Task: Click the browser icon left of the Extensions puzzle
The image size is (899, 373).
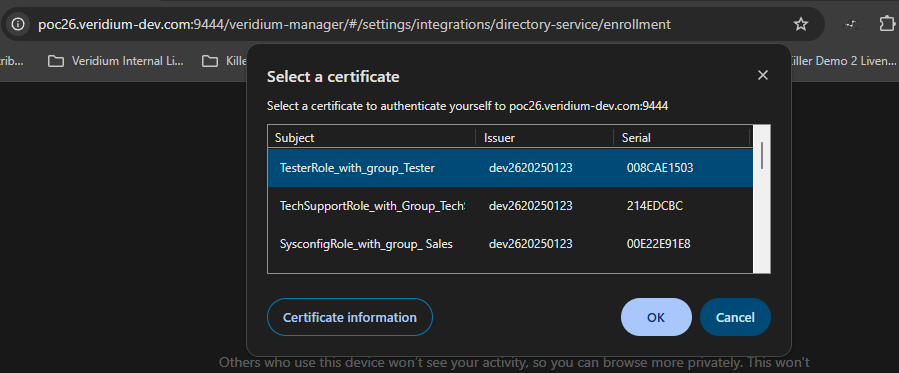Action: click(851, 24)
